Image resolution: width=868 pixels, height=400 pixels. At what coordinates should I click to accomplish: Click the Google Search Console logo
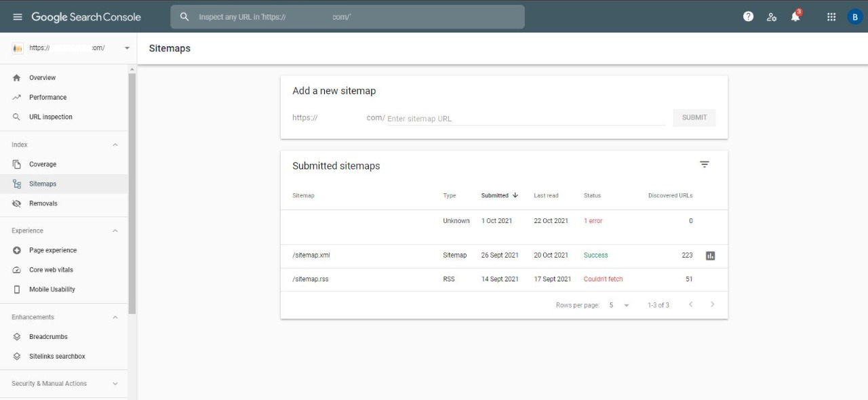pyautogui.click(x=86, y=17)
